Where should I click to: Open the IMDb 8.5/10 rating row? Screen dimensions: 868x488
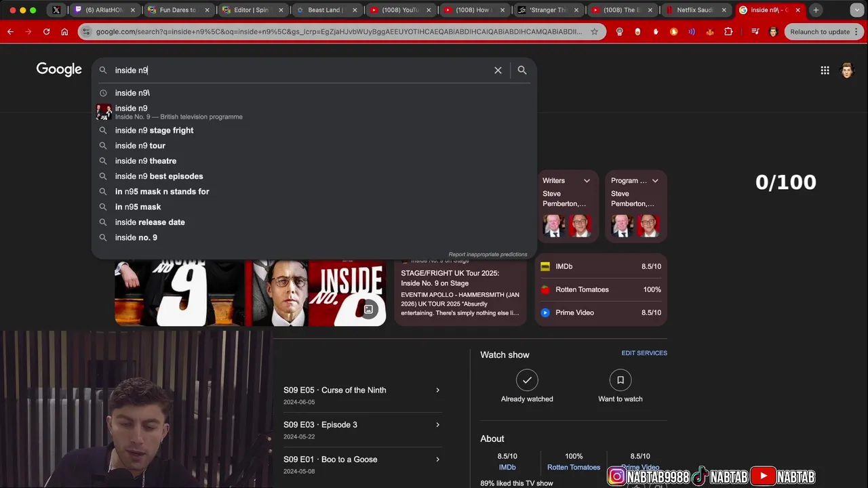pyautogui.click(x=601, y=266)
